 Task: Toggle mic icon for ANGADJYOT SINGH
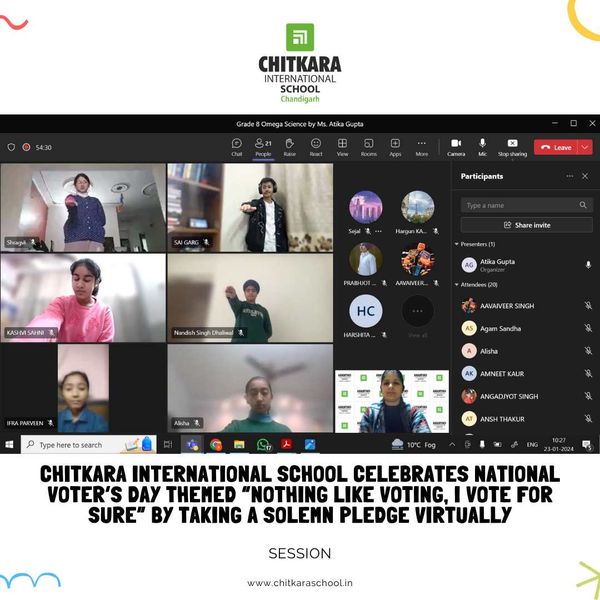point(589,396)
